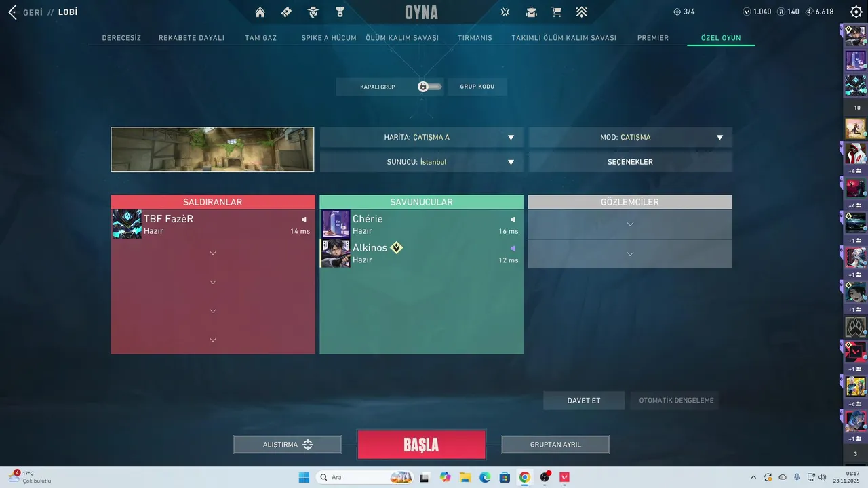
Task: Open Copilot icon in taskbar
Action: 445,477
